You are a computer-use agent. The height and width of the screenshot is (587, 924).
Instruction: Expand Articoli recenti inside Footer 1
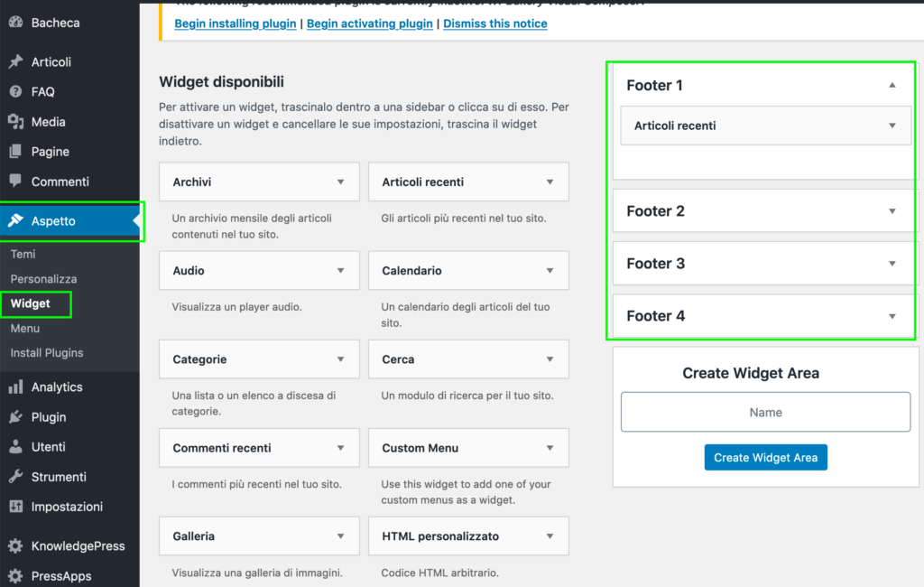[x=892, y=126]
